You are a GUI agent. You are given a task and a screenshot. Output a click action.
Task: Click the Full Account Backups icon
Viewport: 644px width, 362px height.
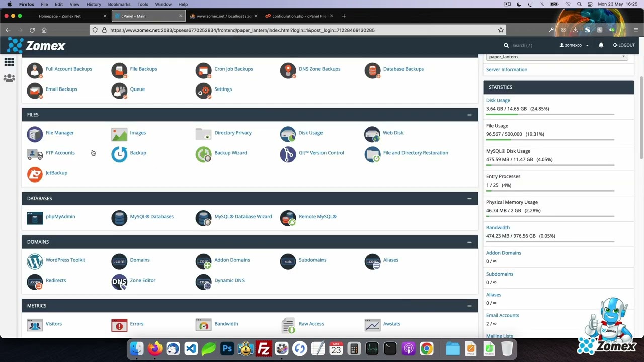tap(35, 71)
